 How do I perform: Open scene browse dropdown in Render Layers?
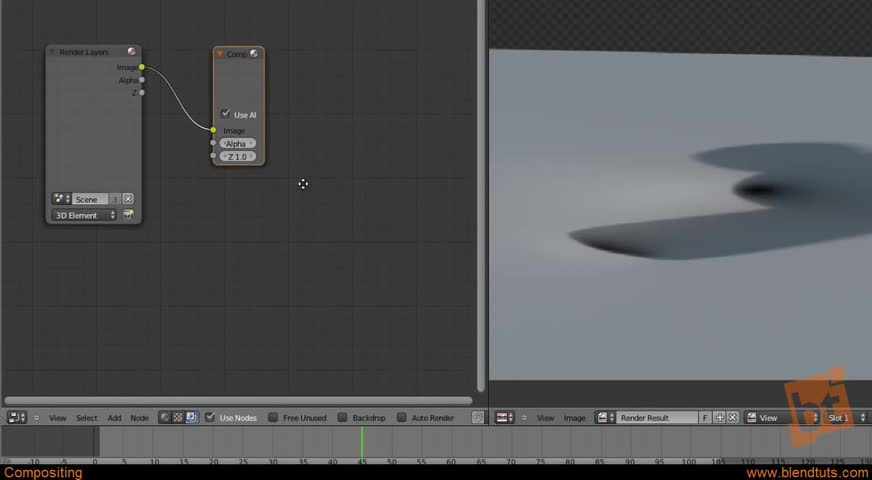coord(61,199)
